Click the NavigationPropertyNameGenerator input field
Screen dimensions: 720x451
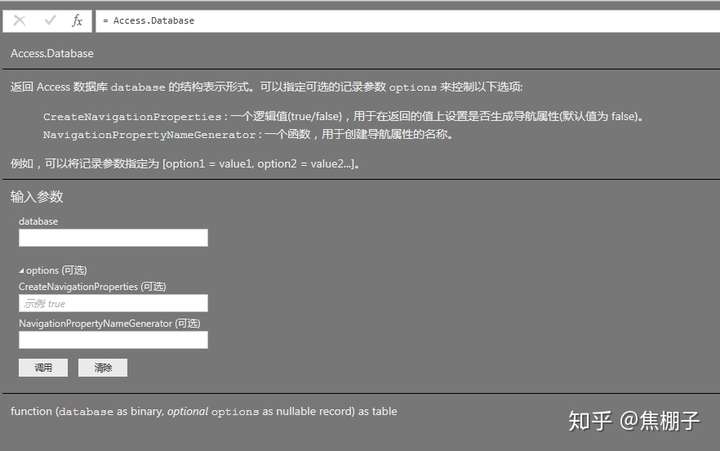pyautogui.click(x=113, y=340)
